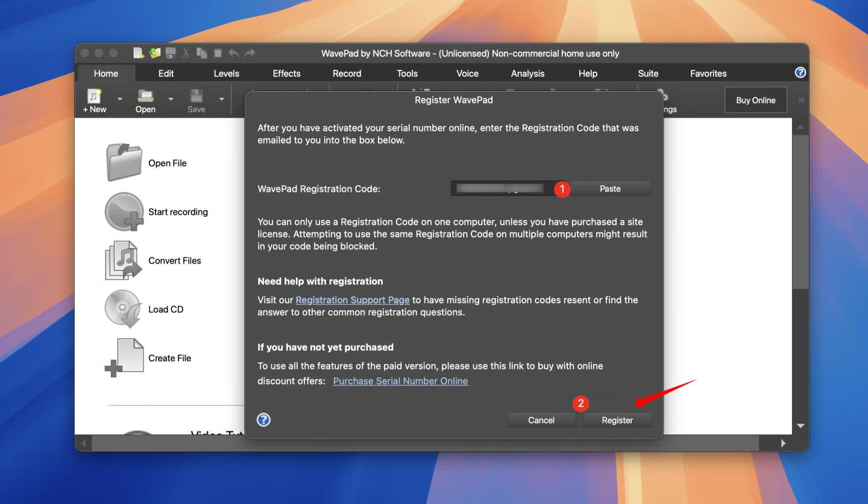Focus the WavePad Registration Code field
This screenshot has height=504, width=868.
[x=510, y=189]
